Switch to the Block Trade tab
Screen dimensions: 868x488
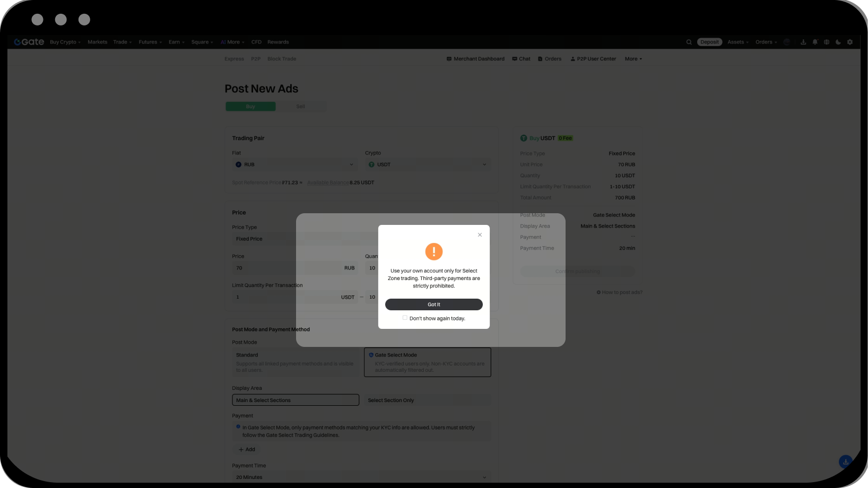click(x=282, y=59)
